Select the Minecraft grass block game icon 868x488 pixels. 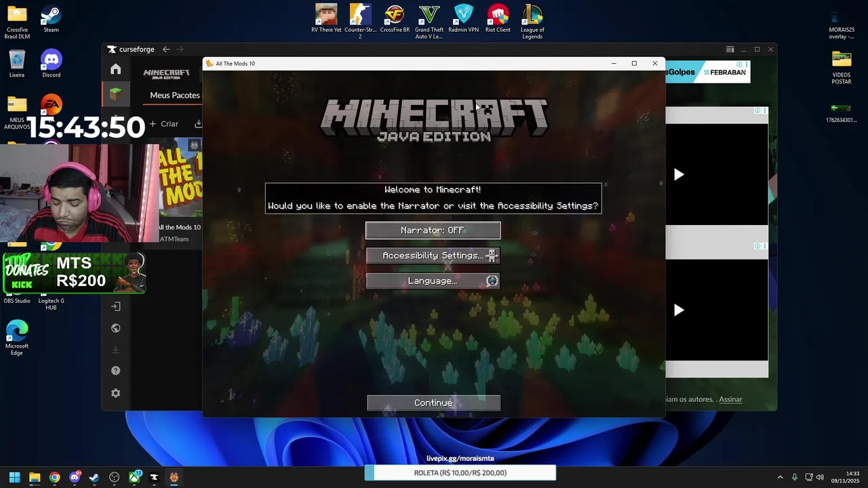pos(116,94)
